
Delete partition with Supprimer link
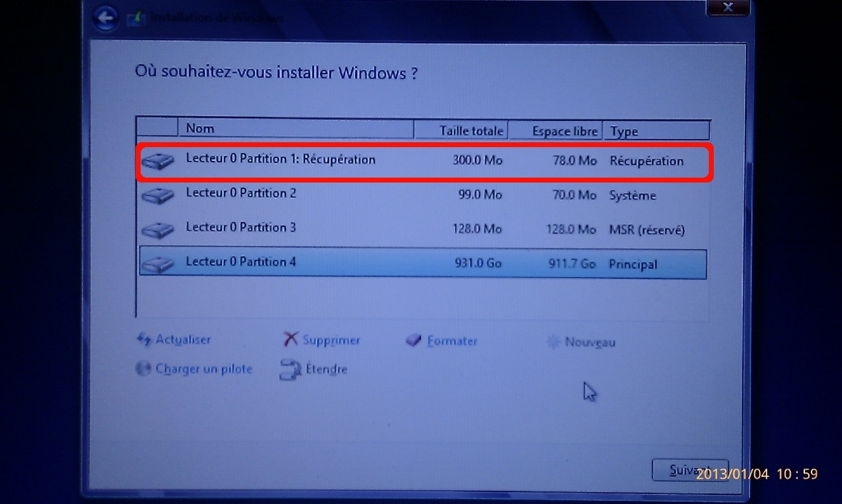point(331,340)
